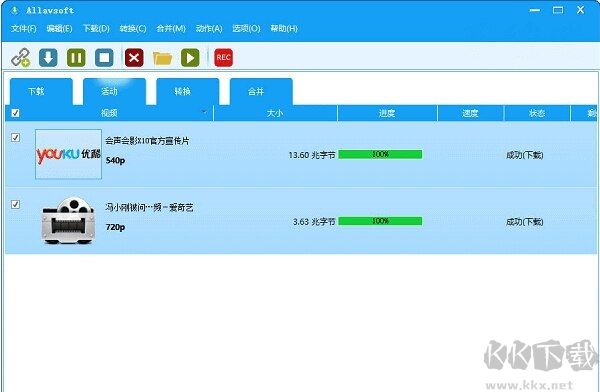Image resolution: width=600 pixels, height=392 pixels.
Task: Click the 720p resolution label
Action: pyautogui.click(x=115, y=227)
